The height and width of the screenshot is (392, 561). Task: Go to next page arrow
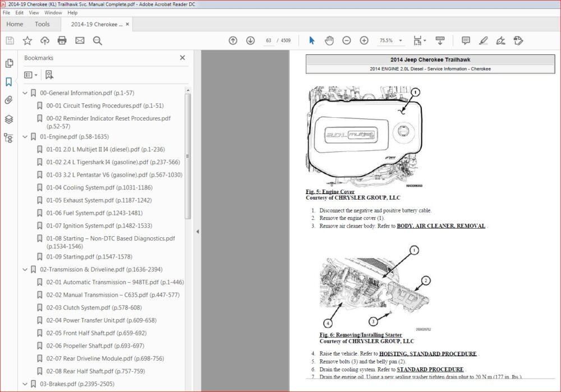click(250, 40)
